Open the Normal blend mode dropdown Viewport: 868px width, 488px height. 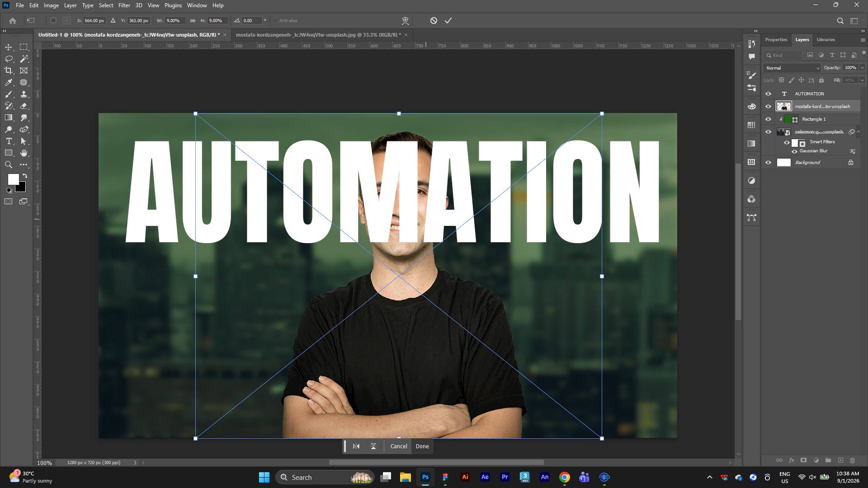[x=792, y=68]
